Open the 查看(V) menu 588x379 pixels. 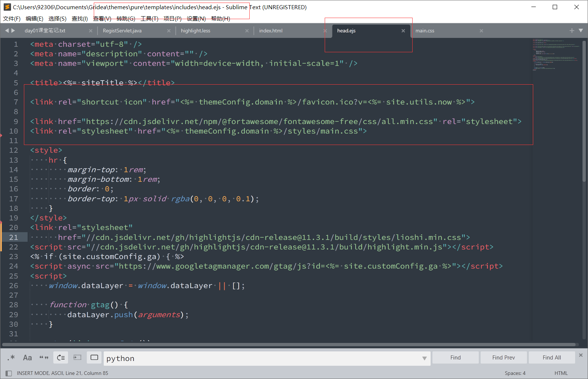point(102,19)
